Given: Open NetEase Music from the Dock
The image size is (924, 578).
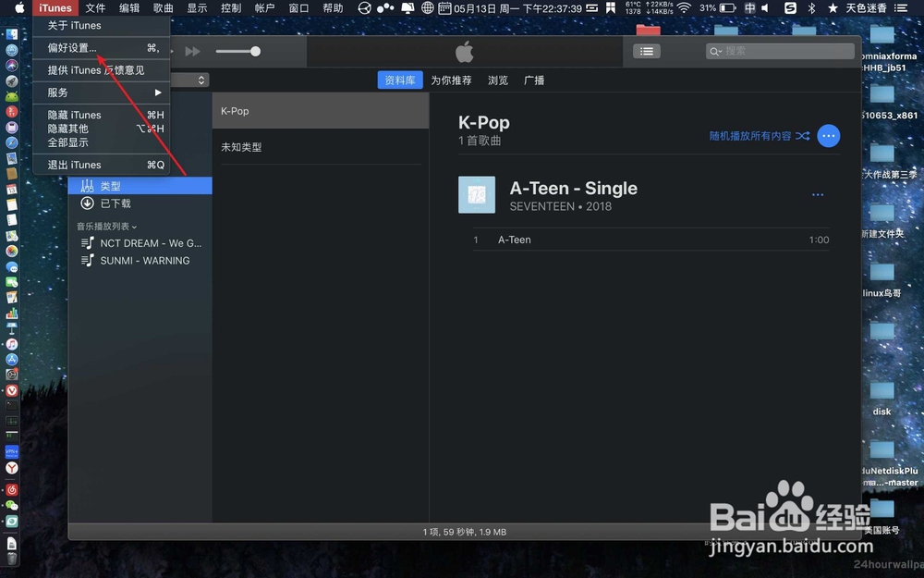Looking at the screenshot, I should (12, 489).
